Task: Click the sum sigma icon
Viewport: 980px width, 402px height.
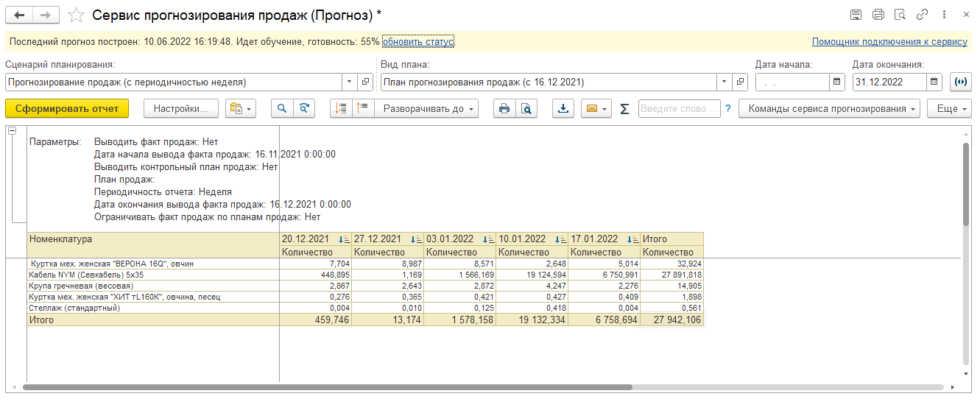Action: [624, 109]
